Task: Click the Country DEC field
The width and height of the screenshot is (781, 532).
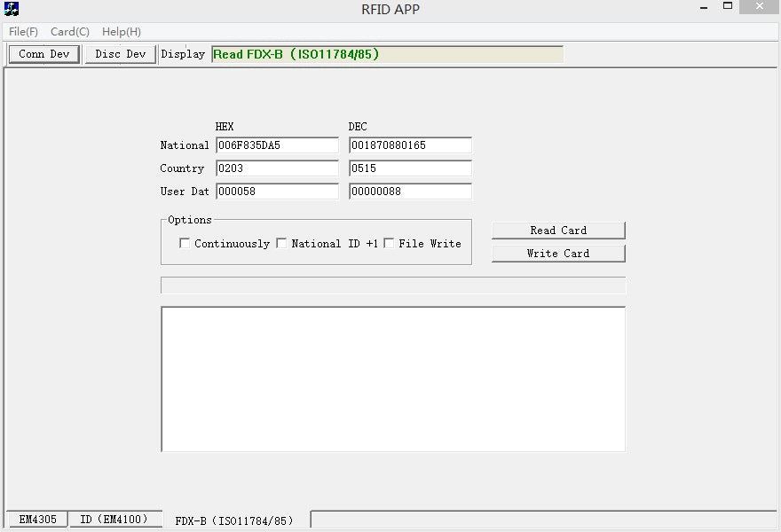Action: [410, 168]
